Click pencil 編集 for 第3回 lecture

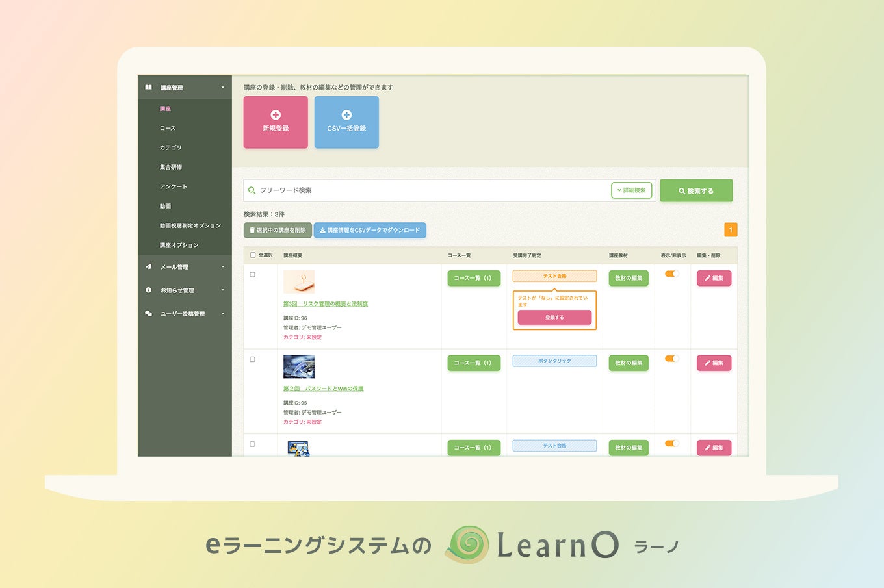click(x=714, y=278)
